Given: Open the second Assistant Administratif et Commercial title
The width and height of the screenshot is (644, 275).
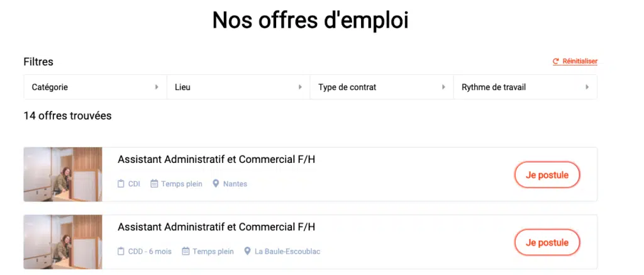Looking at the screenshot, I should pos(216,227).
